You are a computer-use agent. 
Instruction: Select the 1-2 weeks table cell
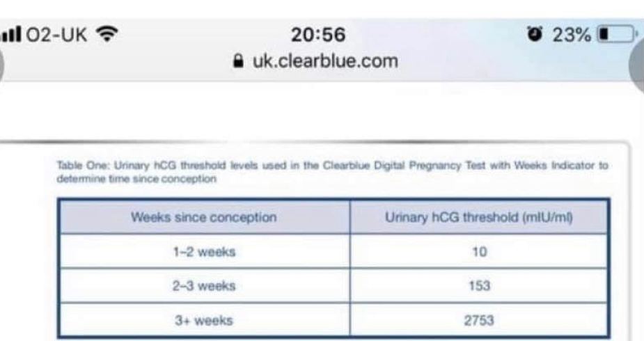[x=204, y=251]
